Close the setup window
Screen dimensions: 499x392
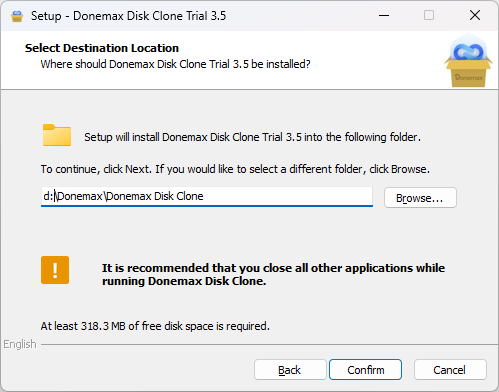tap(475, 15)
